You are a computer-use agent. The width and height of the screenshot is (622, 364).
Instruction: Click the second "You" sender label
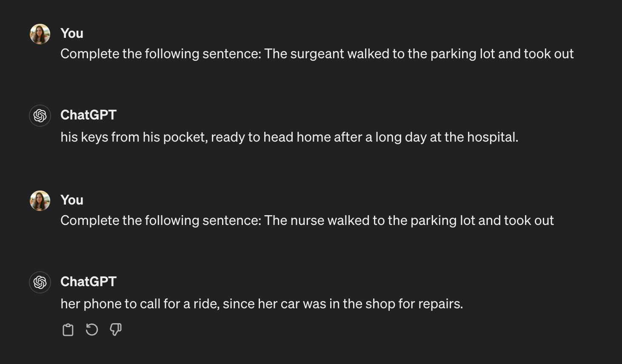click(72, 200)
